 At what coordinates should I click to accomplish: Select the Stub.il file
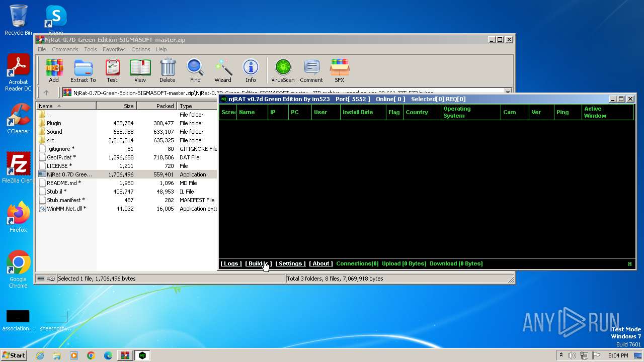pos(127,192)
